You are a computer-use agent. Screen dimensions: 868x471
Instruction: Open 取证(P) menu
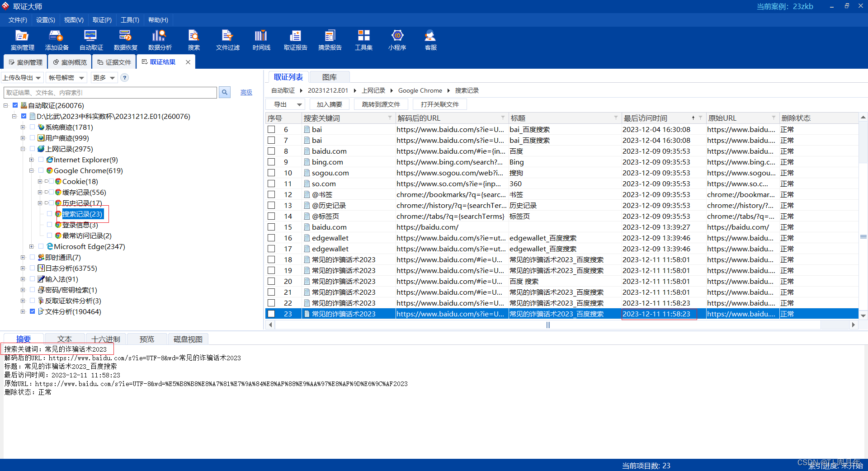[102, 20]
